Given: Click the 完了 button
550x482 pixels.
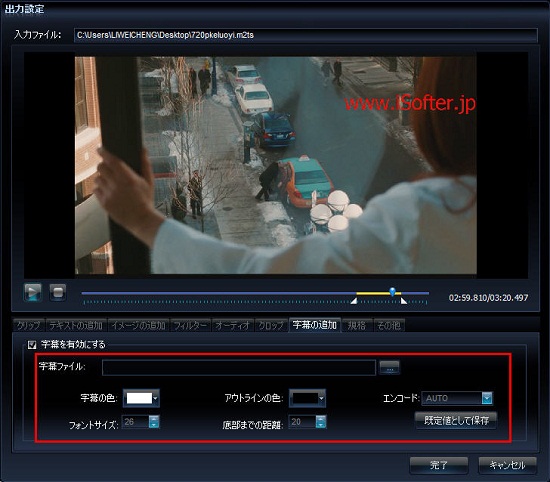Looking at the screenshot, I should tap(439, 466).
